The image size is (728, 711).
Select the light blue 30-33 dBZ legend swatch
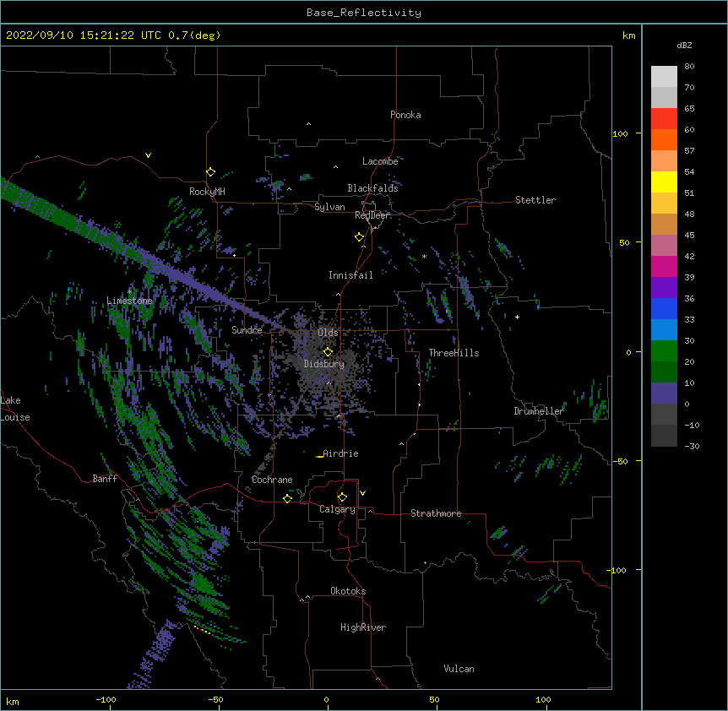pos(664,330)
